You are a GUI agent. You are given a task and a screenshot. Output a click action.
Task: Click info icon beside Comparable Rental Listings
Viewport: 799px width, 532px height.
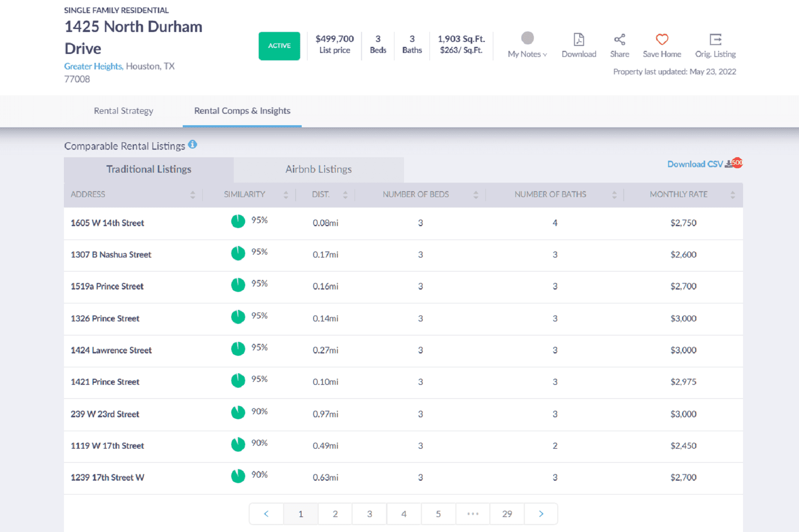pyautogui.click(x=193, y=145)
